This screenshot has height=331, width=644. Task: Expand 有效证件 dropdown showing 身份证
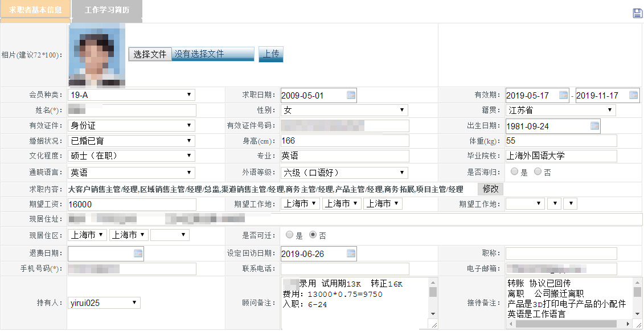[132, 125]
